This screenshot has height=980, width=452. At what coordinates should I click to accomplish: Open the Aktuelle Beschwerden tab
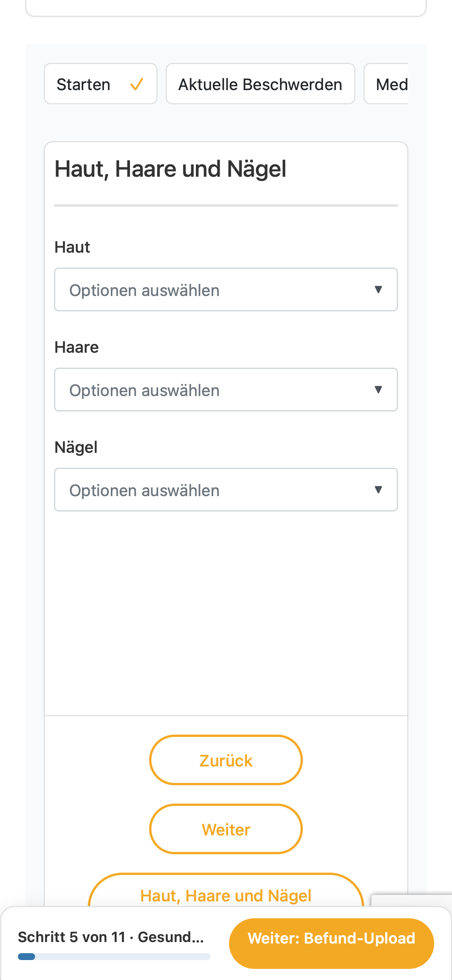[260, 84]
